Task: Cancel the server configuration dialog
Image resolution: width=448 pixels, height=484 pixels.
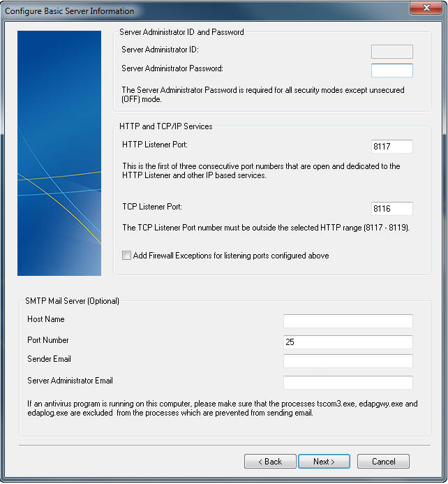Action: (x=383, y=461)
